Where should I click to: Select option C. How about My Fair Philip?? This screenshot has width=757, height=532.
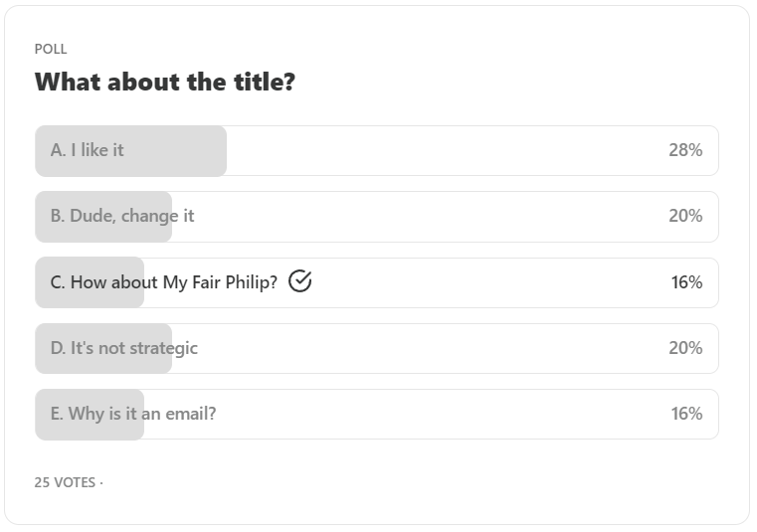coord(377,282)
